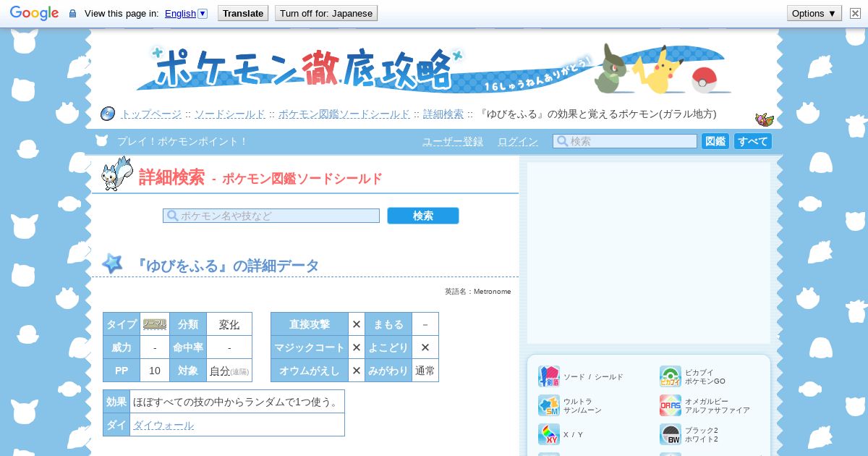
Task: Click the 自分(遠隔) target cell
Action: (x=229, y=371)
